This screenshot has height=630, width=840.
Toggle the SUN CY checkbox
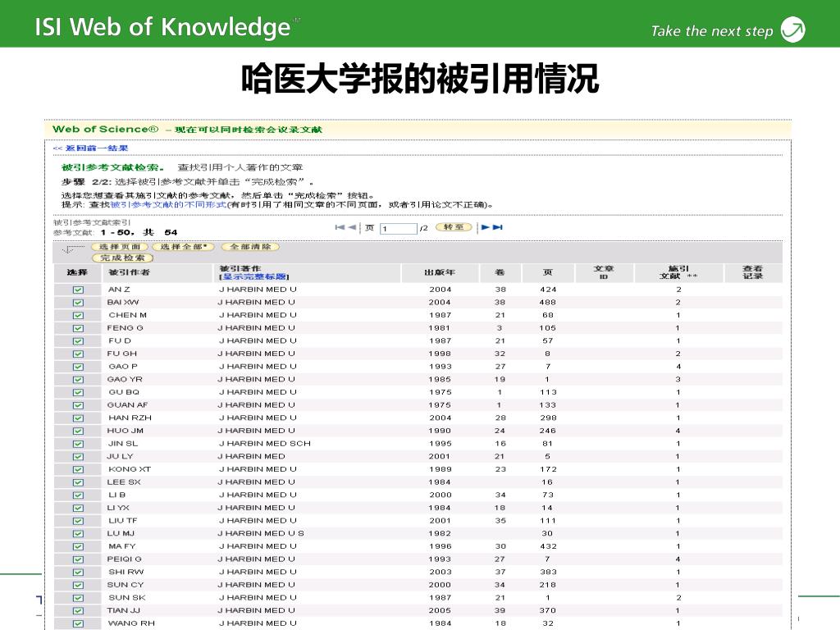(x=78, y=586)
